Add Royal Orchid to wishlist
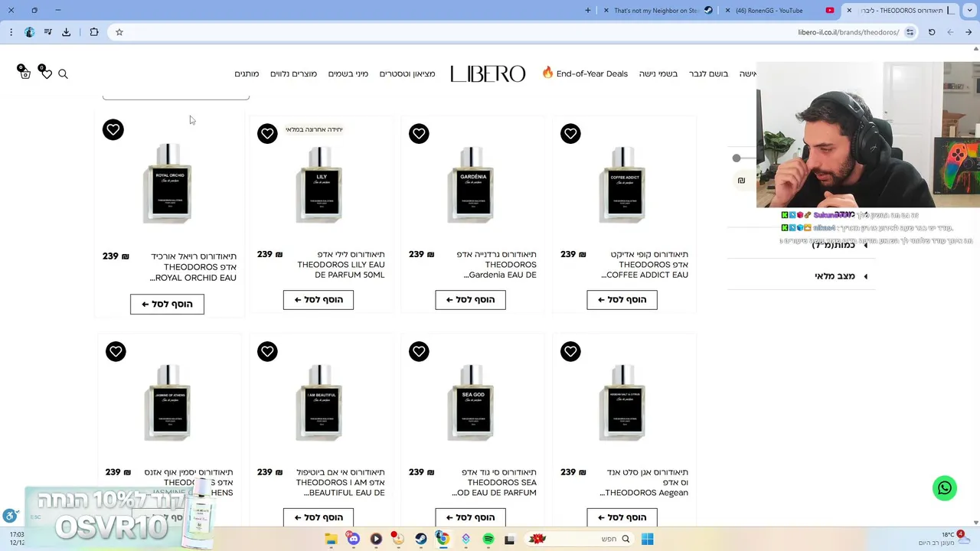Screen dimensions: 980x551 coord(113,129)
